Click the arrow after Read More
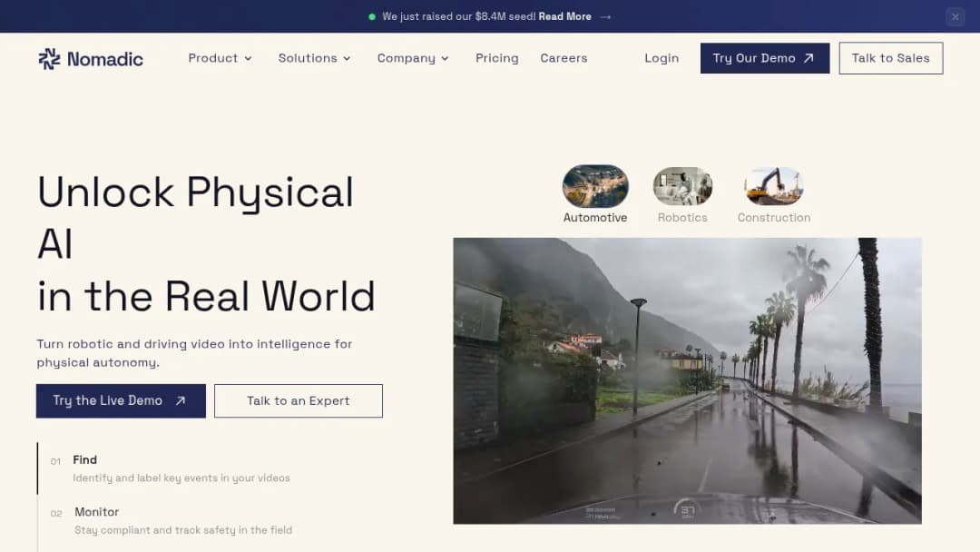 pyautogui.click(x=605, y=17)
